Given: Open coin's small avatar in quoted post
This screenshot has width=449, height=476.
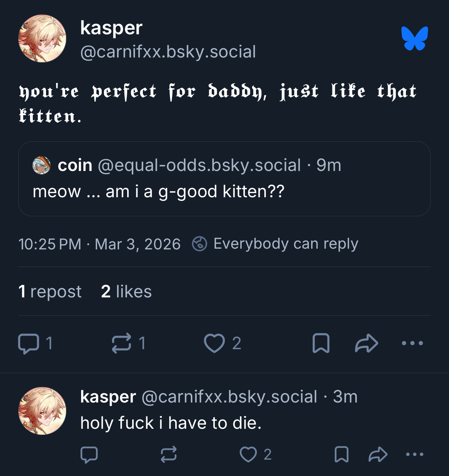Looking at the screenshot, I should click(x=42, y=165).
